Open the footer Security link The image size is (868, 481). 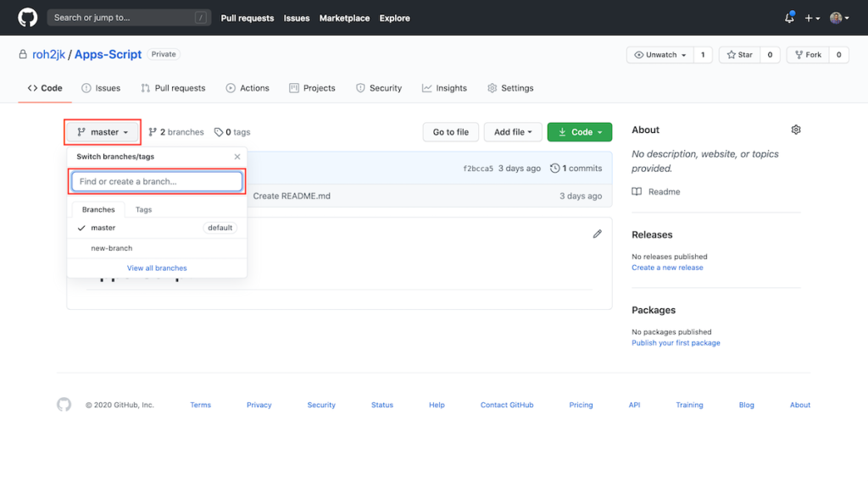tap(321, 405)
